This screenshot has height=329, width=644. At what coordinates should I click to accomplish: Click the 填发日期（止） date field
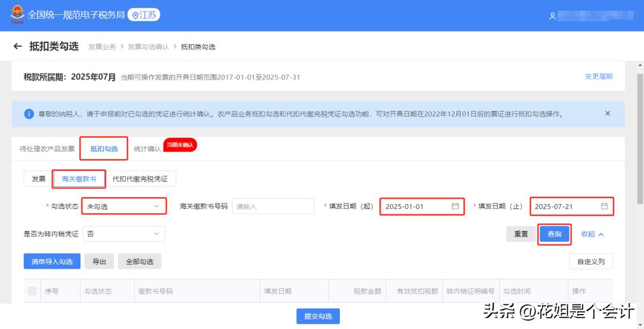[571, 207]
